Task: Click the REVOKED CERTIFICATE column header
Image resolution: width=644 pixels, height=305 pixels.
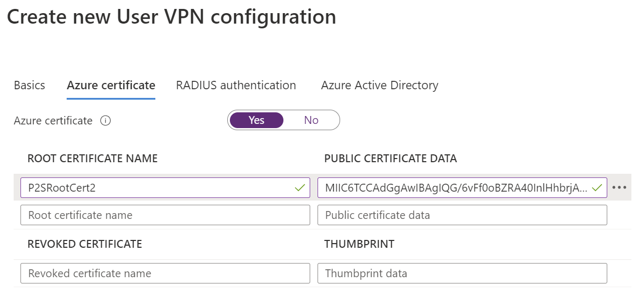Action: [85, 244]
